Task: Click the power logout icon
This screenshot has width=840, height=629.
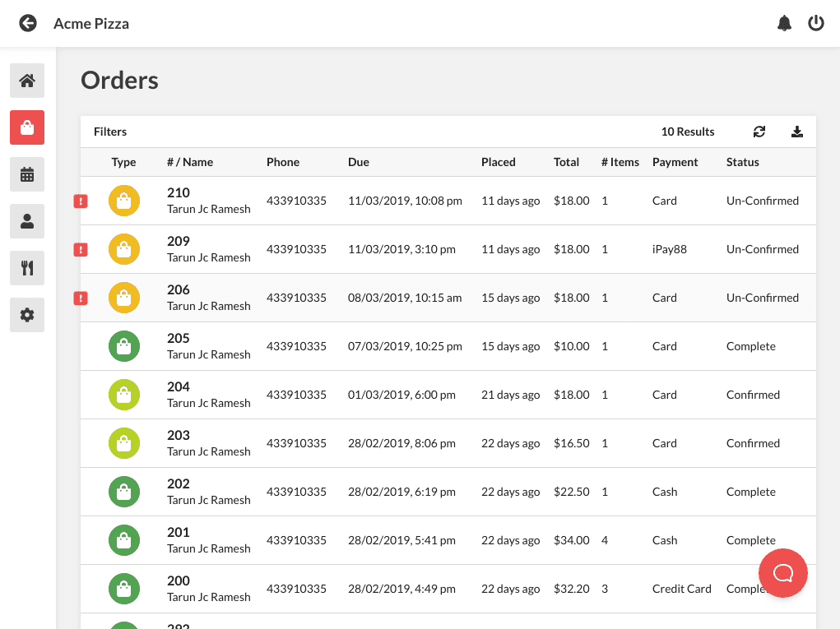Action: 816,23
